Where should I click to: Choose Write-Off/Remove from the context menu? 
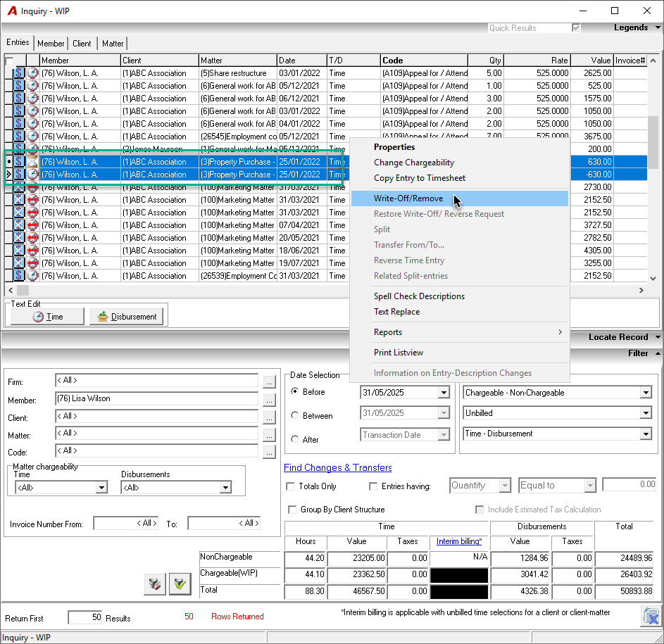[460, 198]
